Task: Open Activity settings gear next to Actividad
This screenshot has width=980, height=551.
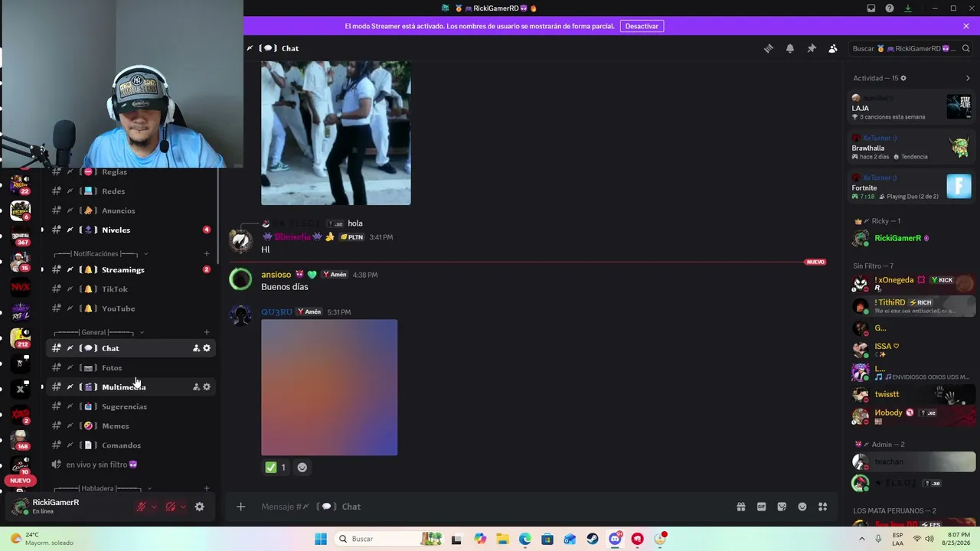Action: pyautogui.click(x=903, y=78)
